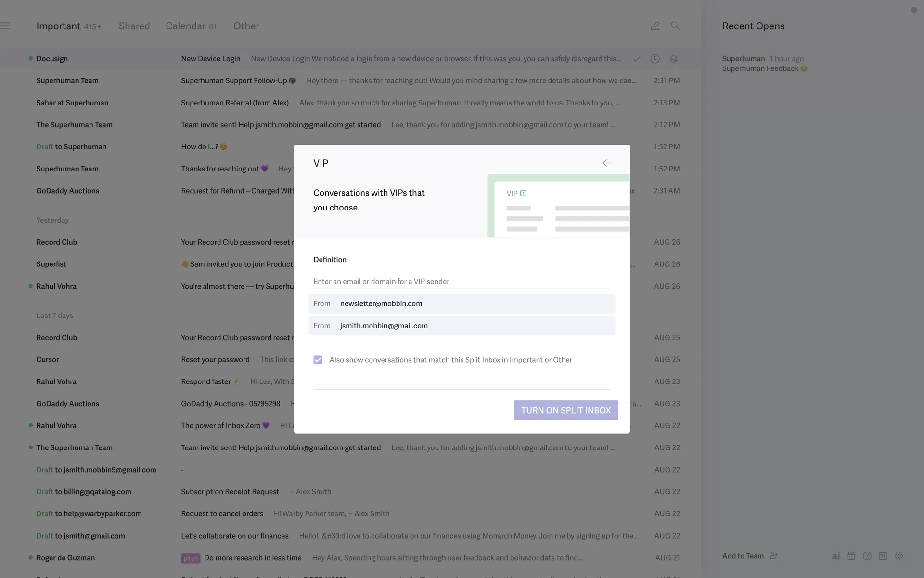Switch to the Shared tab
The height and width of the screenshot is (578, 924).
coord(134,26)
